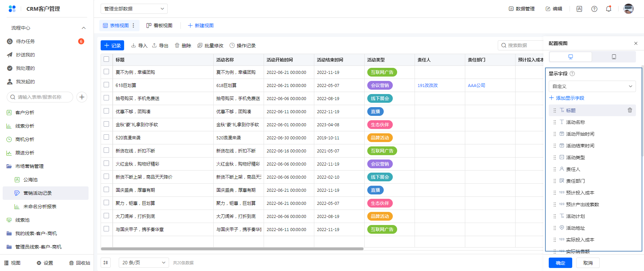
Task: Click the notification bell icon
Action: 608,9
